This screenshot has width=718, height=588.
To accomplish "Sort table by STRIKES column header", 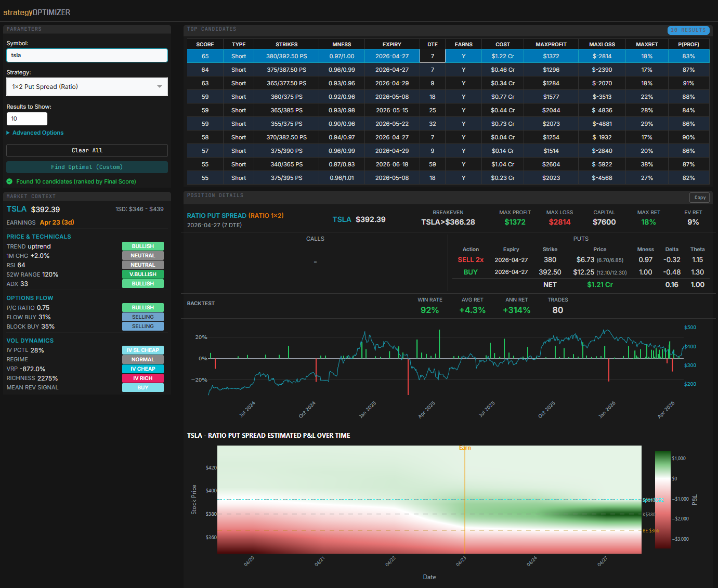I will [286, 44].
